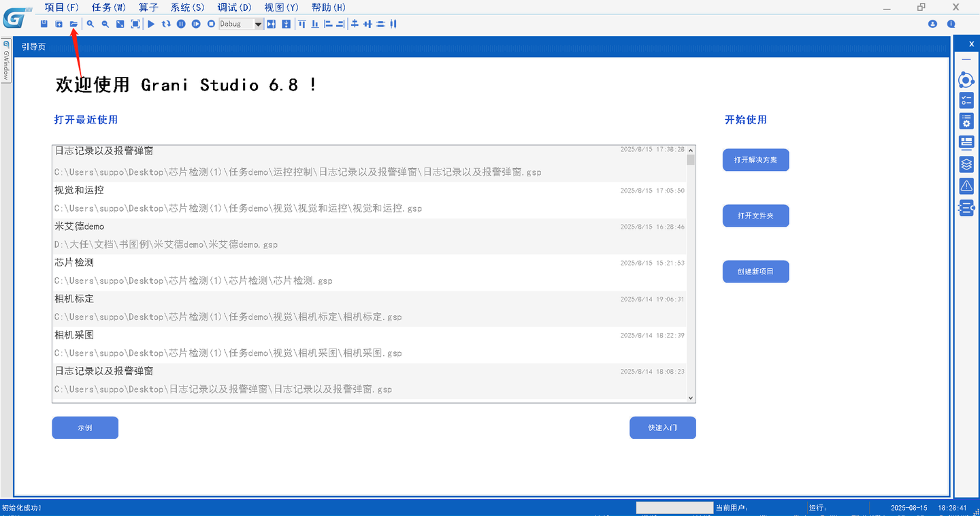This screenshot has height=516, width=980.
Task: Click the info bubble icon
Action: [x=951, y=24]
